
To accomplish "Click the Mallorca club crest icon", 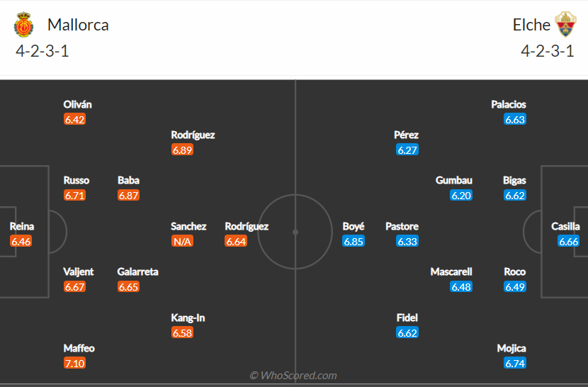I will 23,25.
